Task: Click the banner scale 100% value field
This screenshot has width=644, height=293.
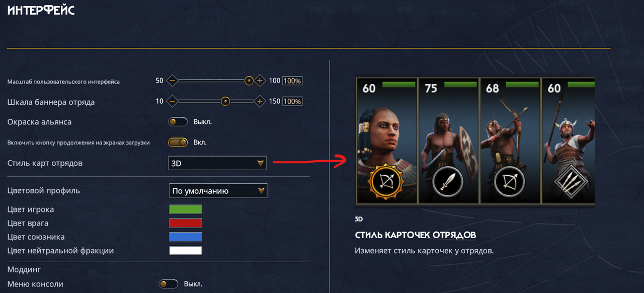Action: coord(292,101)
